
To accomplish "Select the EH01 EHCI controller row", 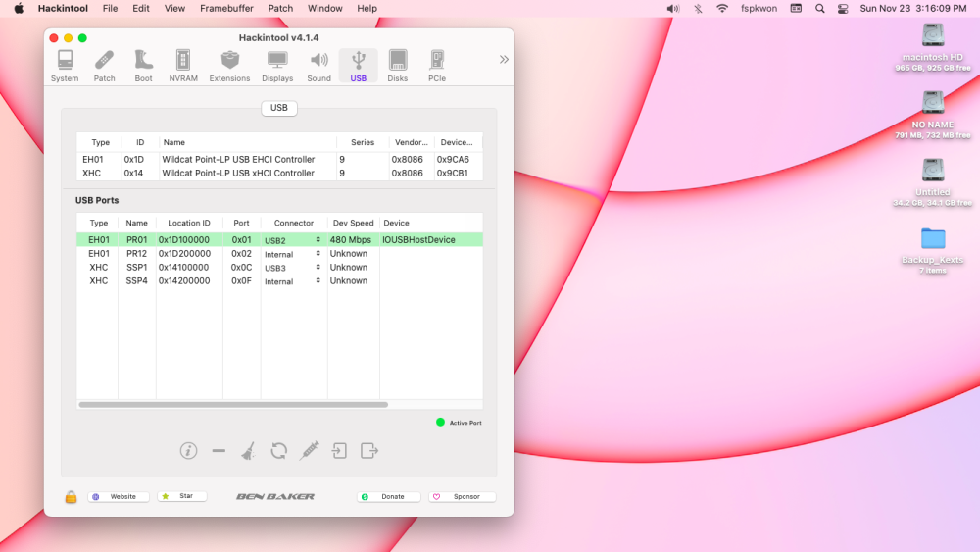I will coord(279,160).
